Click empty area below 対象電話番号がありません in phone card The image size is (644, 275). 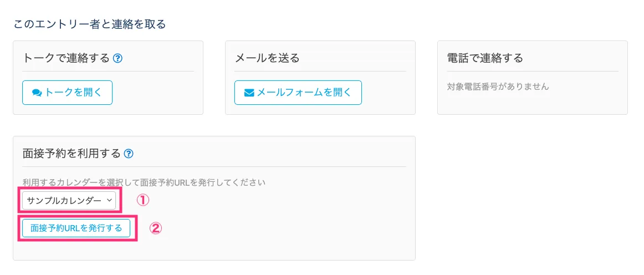click(532, 103)
